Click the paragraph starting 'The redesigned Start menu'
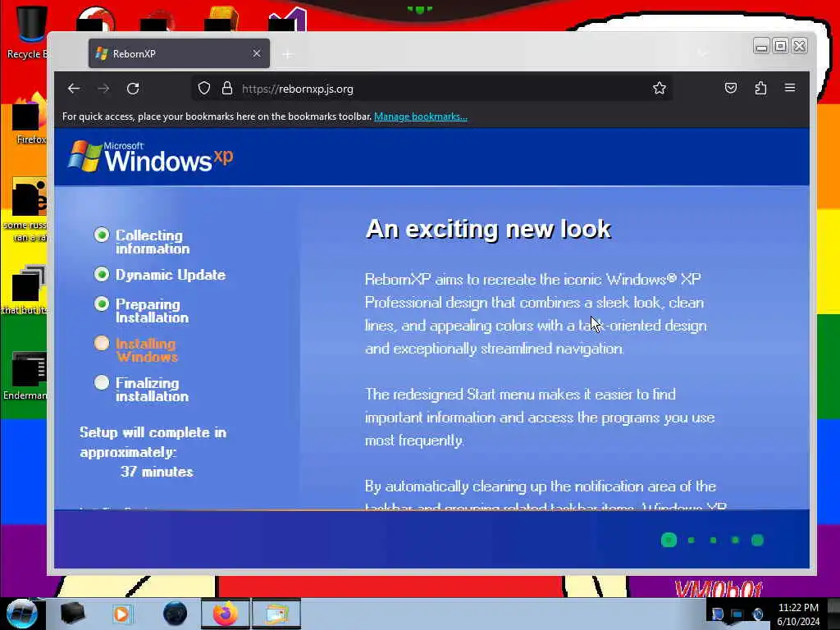 540,418
